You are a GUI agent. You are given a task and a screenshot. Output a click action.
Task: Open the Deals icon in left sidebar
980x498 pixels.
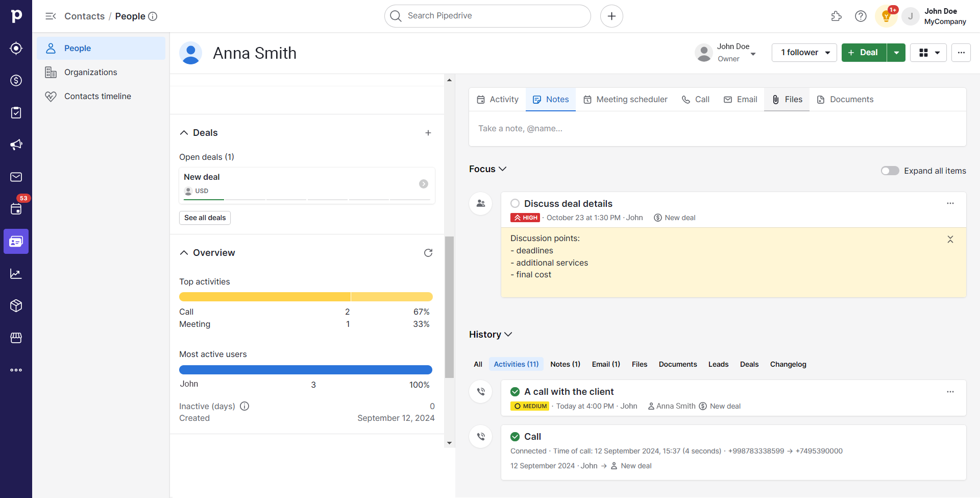[16, 81]
